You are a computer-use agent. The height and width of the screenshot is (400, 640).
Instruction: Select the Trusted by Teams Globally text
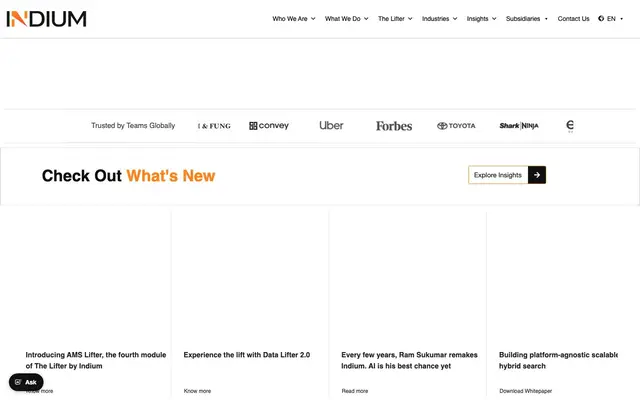point(133,126)
